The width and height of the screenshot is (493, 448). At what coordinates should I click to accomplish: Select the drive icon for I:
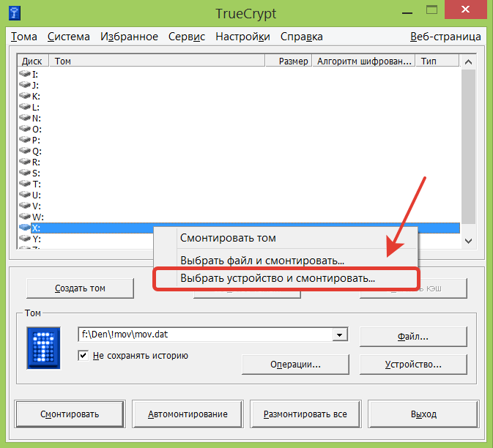coord(25,74)
